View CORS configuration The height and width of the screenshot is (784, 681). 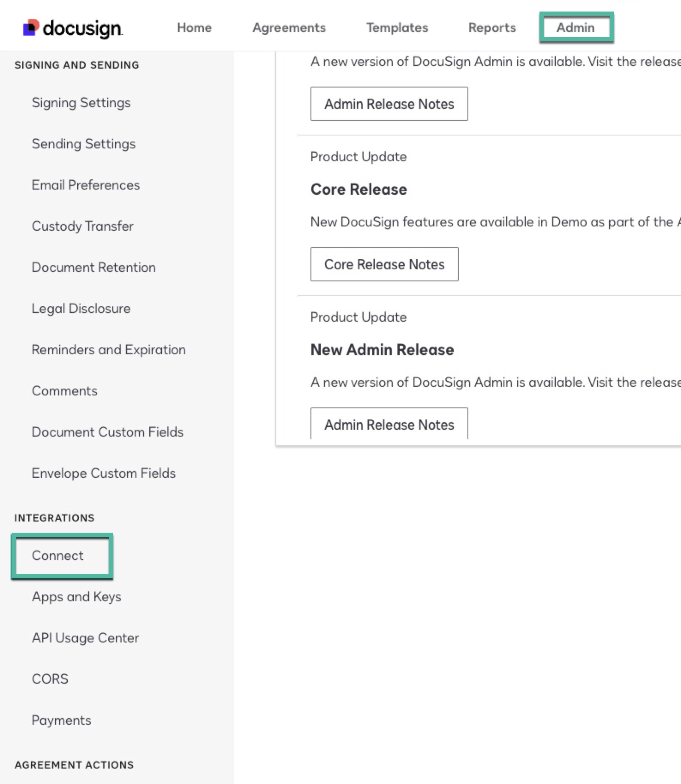click(x=50, y=678)
